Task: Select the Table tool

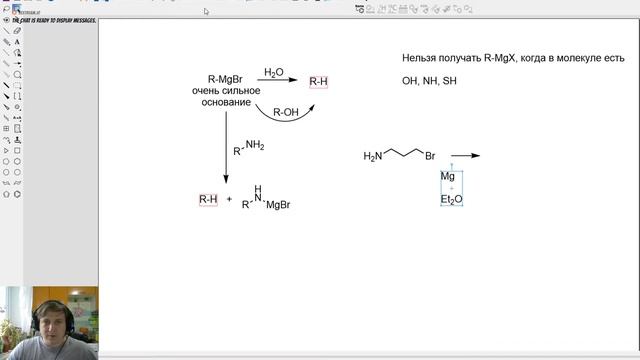Action: 6,129
